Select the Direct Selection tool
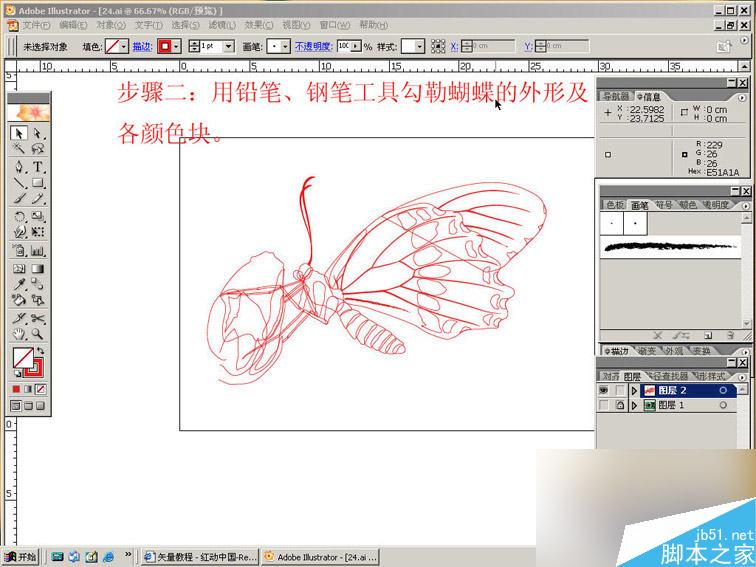This screenshot has width=756, height=567. (x=38, y=133)
